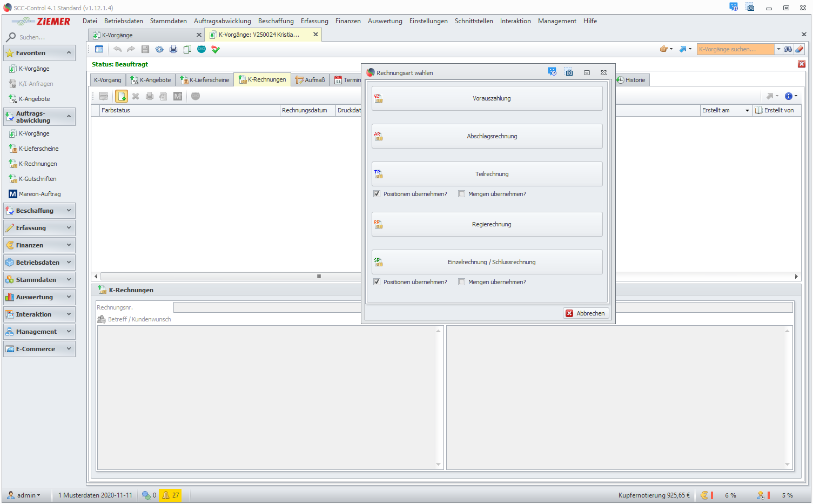Click the printer icon in main toolbar
Viewport: 813px width, 504px height.
tap(173, 49)
